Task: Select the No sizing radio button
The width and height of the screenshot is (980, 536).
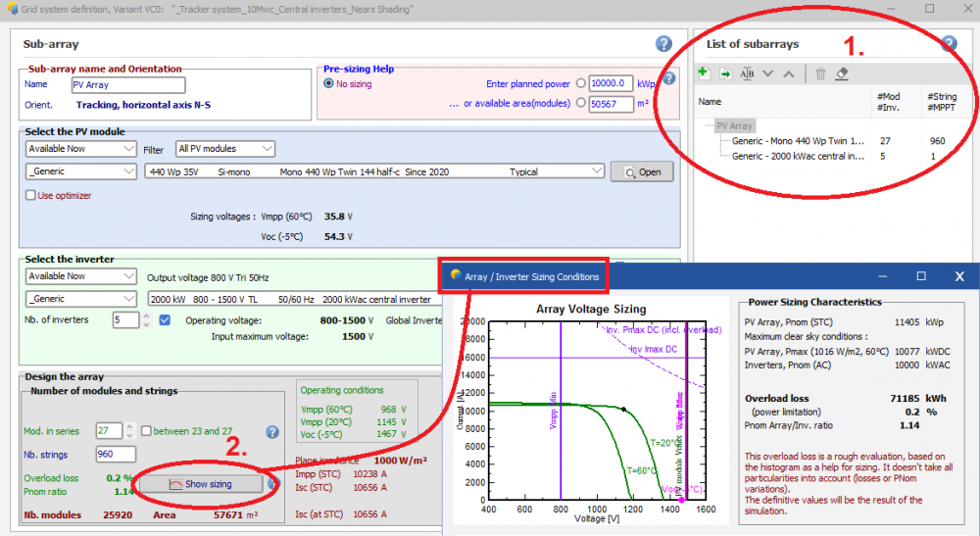Action: pyautogui.click(x=328, y=84)
